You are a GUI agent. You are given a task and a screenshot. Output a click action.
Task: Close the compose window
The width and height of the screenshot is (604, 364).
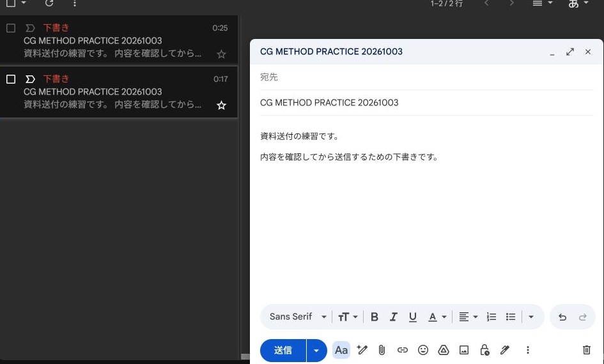588,52
